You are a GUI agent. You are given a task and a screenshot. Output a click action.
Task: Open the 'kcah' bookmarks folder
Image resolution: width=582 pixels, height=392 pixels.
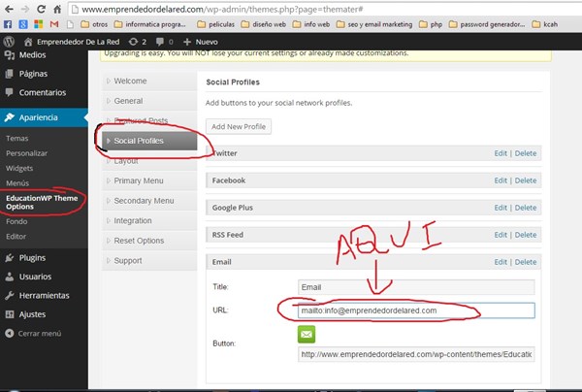[545, 24]
